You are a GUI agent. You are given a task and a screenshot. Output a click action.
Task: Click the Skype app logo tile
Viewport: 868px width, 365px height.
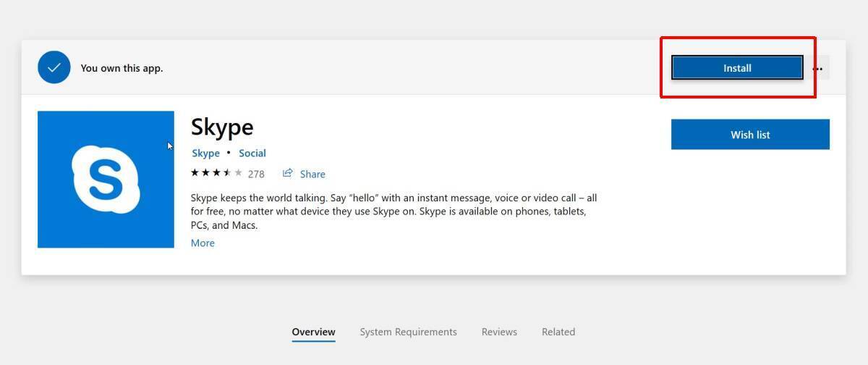click(x=106, y=180)
